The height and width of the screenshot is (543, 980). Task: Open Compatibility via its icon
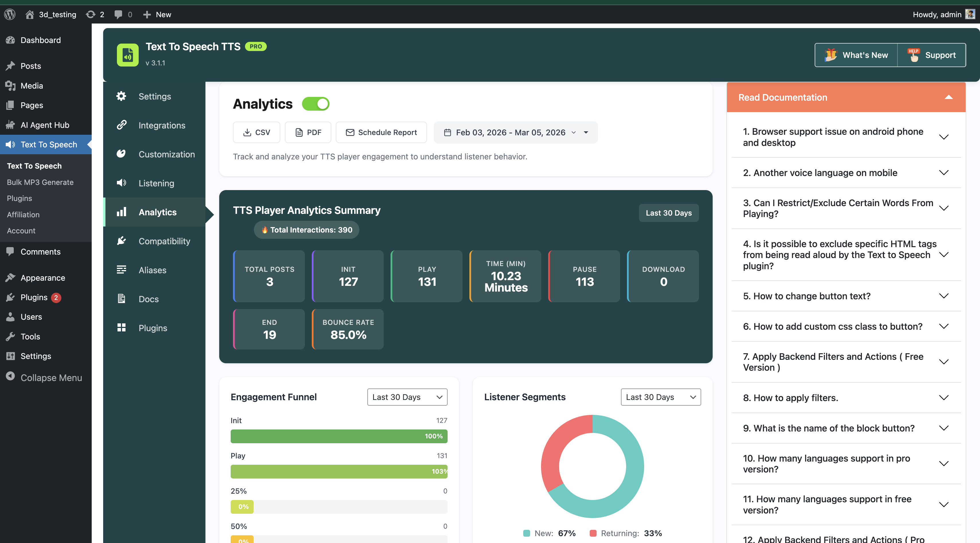coord(121,241)
